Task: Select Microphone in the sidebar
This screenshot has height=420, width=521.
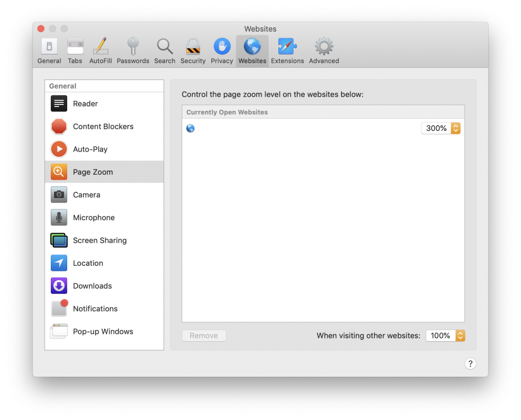Action: click(x=104, y=217)
